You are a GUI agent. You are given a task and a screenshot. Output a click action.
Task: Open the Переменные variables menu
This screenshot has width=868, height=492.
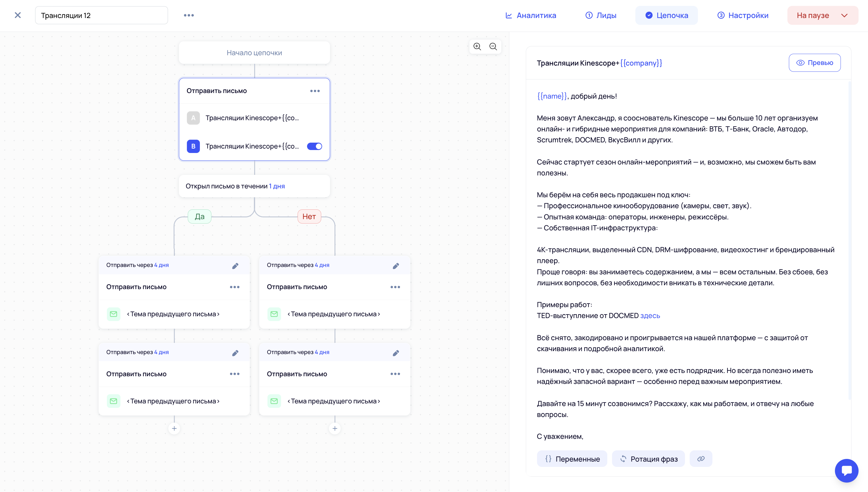point(572,459)
